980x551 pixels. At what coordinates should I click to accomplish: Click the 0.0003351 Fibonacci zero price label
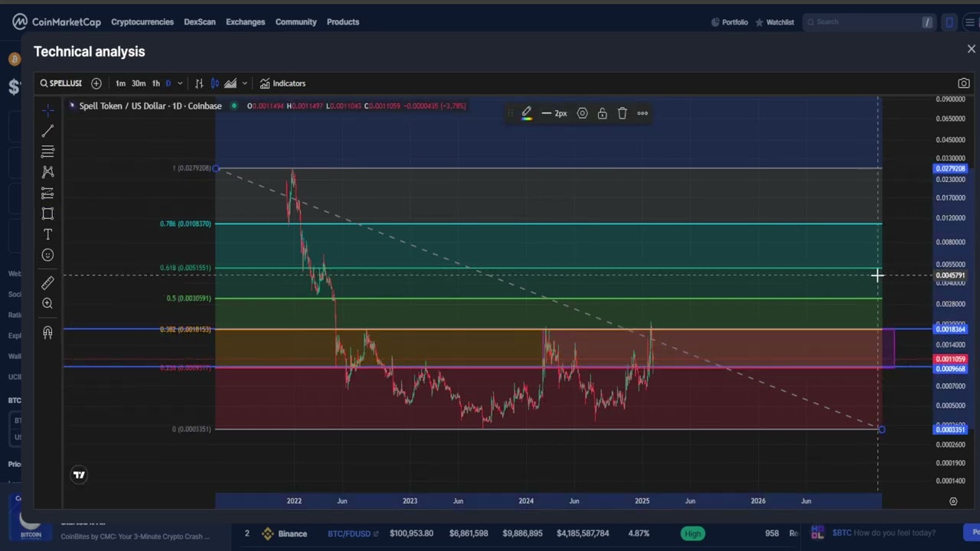950,429
